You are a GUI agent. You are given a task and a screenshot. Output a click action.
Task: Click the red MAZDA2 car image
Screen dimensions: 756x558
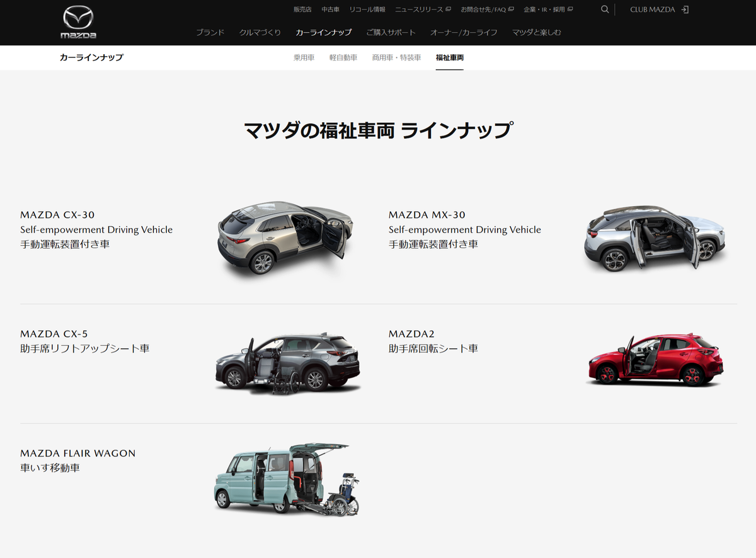[x=654, y=360]
